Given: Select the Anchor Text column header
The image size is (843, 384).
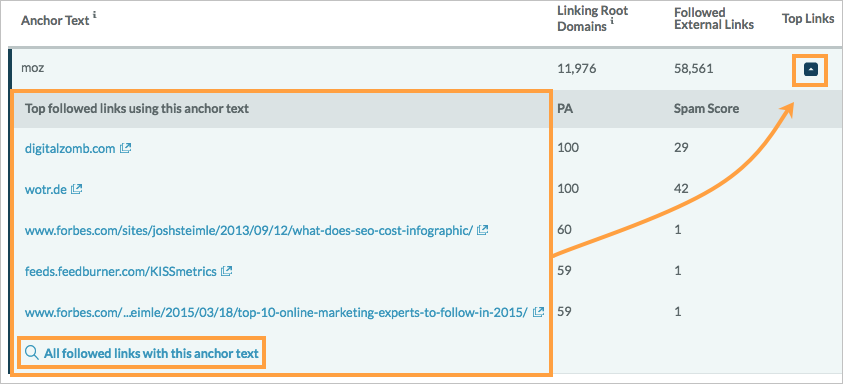Looking at the screenshot, I should (55, 21).
